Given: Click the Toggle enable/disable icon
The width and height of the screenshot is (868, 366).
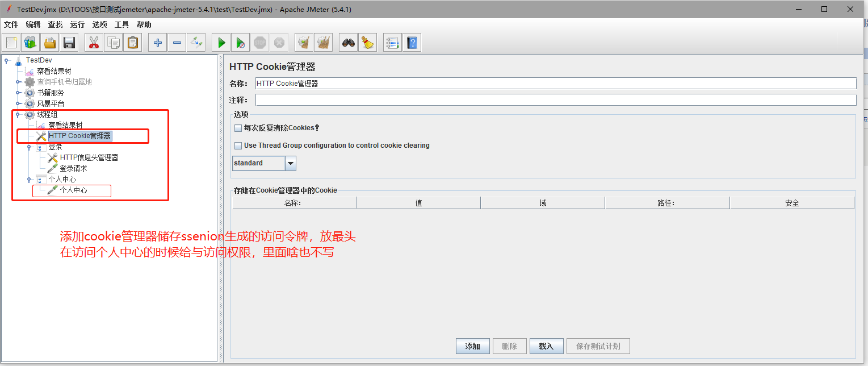Looking at the screenshot, I should tap(196, 42).
